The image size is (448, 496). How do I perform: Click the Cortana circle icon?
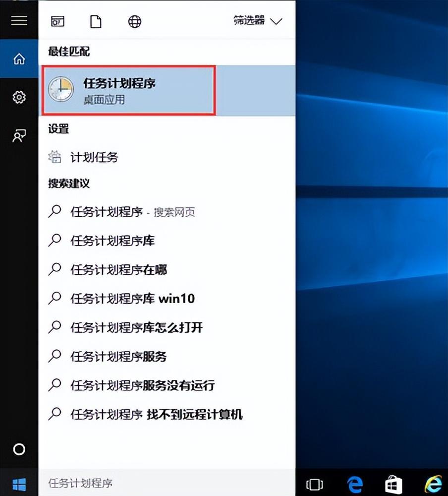pos(19,449)
